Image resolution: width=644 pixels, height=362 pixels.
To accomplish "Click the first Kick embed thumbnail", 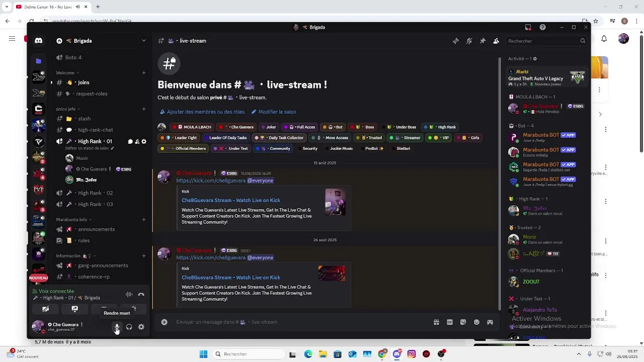I will [335, 202].
